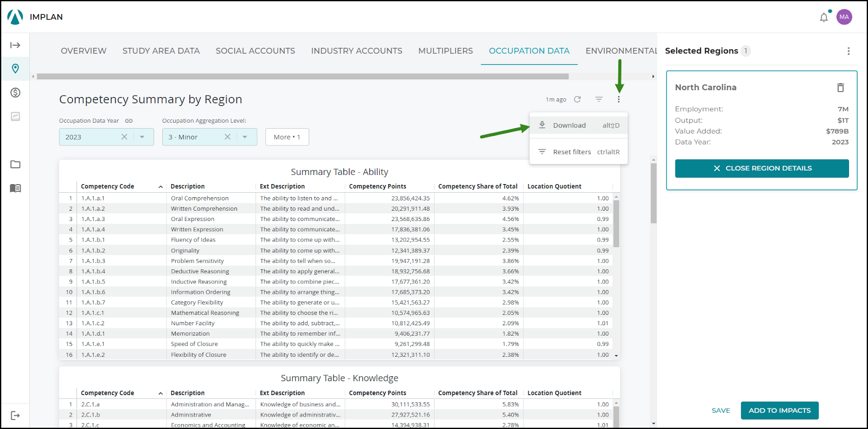The image size is (868, 429).
Task: Click the filter icon beside refresh
Action: coord(599,99)
